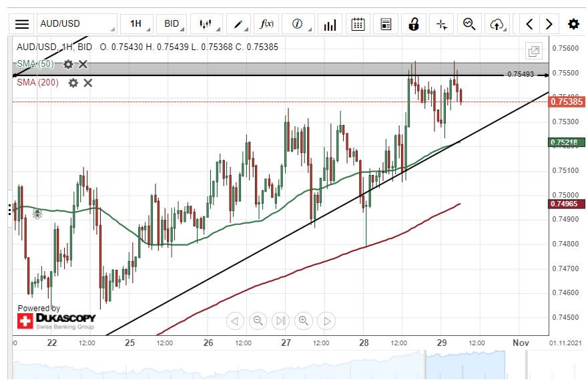Open the f(x) indicators menu

(267, 24)
